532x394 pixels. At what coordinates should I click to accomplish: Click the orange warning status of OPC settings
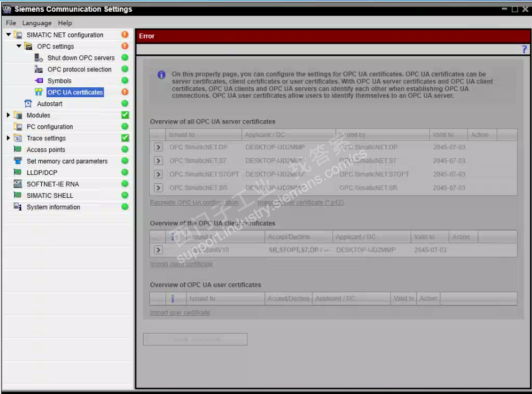click(x=125, y=46)
